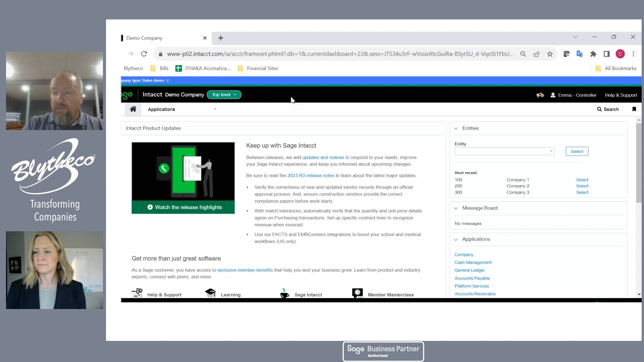Click the home icon next to Applications
The image size is (644, 362).
(x=133, y=109)
